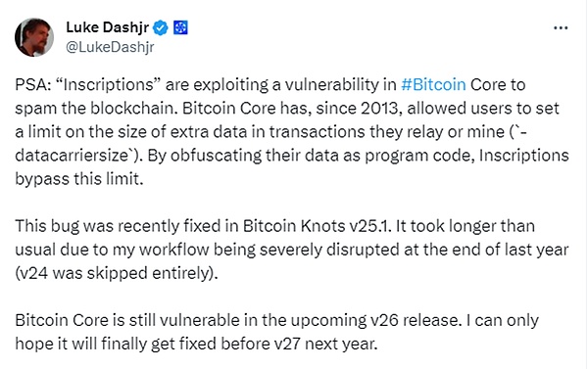The height and width of the screenshot is (369, 588).
Task: Click the words "spam the blockchain"
Action: [97, 109]
